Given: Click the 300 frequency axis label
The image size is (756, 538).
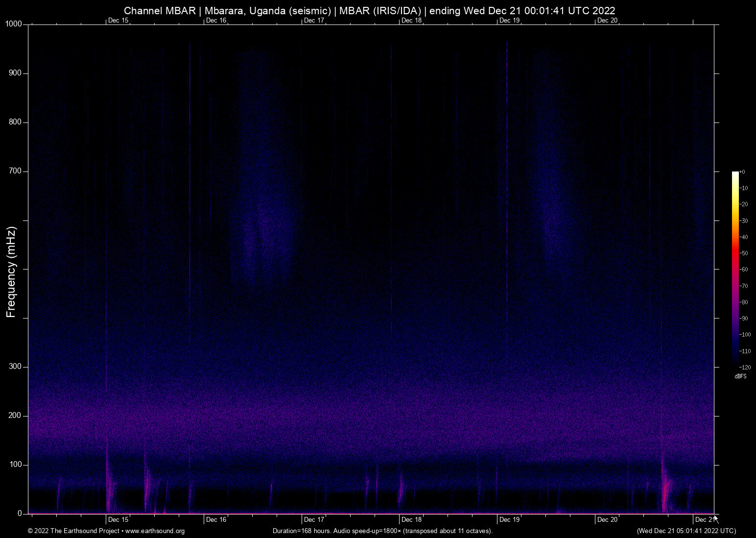Looking at the screenshot, I should pos(16,367).
